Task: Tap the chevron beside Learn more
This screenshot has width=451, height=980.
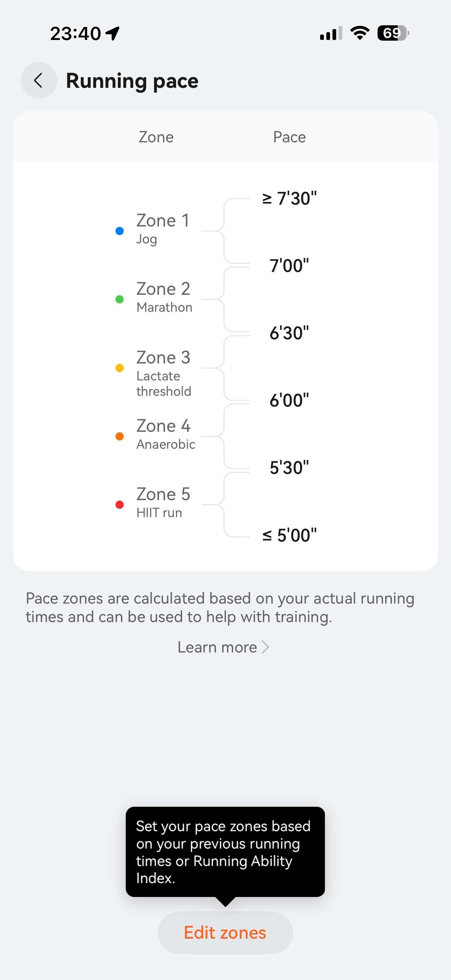Action: click(x=265, y=647)
